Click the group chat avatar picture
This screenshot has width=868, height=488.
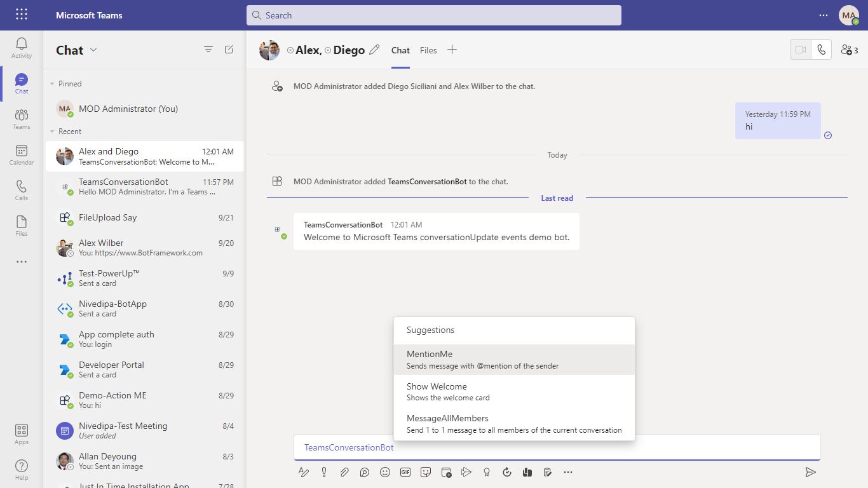(269, 50)
